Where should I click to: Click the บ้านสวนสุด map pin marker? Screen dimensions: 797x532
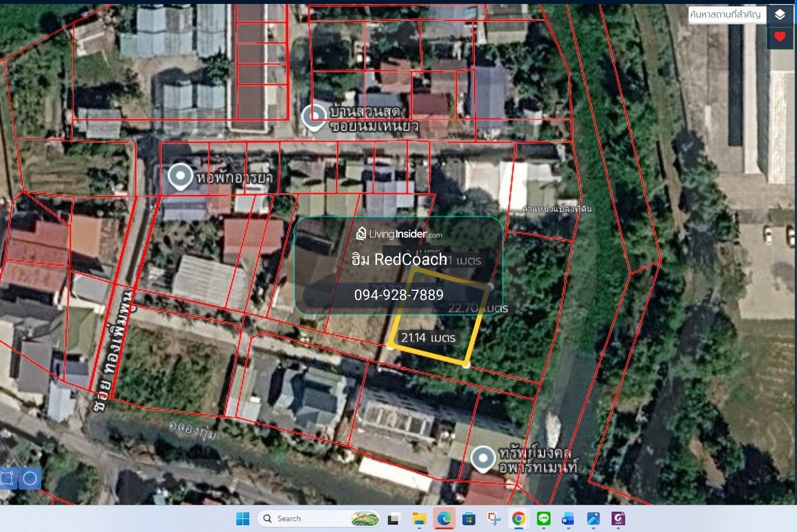click(x=314, y=118)
